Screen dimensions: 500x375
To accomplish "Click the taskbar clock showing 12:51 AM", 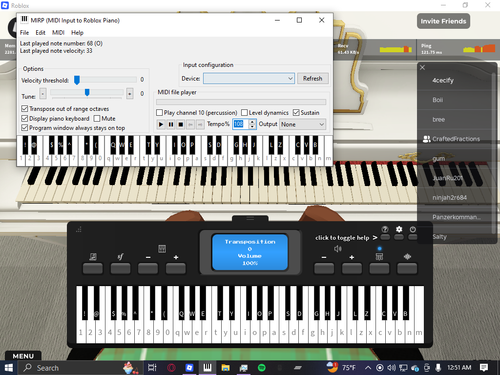I will [459, 368].
